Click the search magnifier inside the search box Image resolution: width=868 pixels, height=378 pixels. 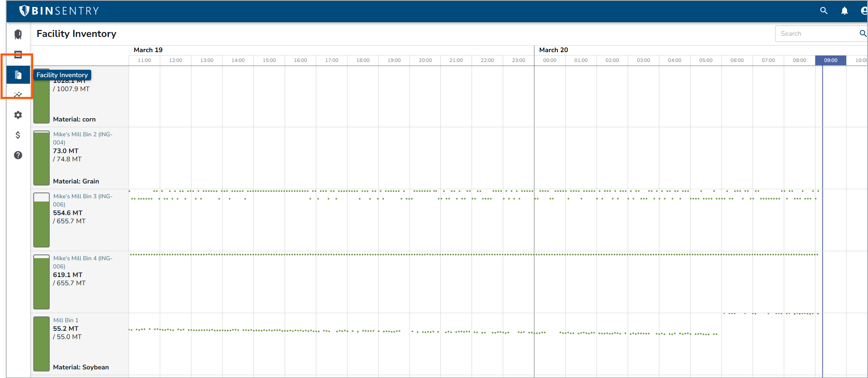(862, 33)
